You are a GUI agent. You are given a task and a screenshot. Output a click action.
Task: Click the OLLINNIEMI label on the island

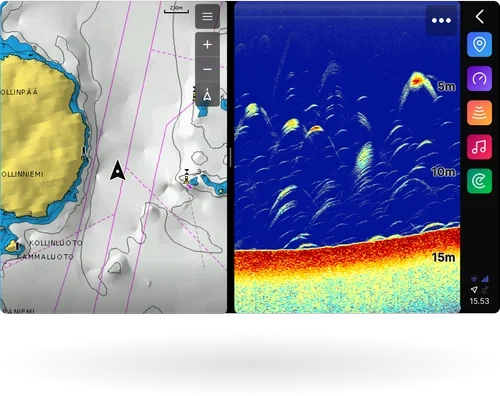[x=22, y=174]
